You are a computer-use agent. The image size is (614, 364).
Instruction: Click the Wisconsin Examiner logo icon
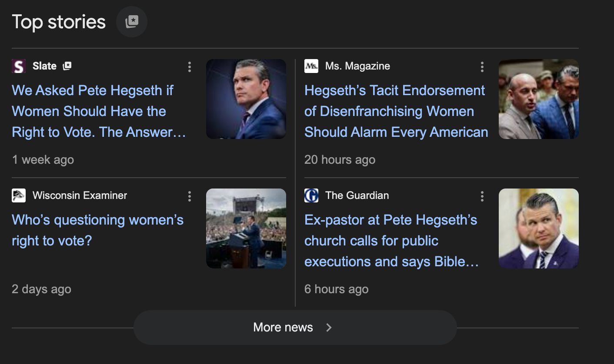click(18, 195)
